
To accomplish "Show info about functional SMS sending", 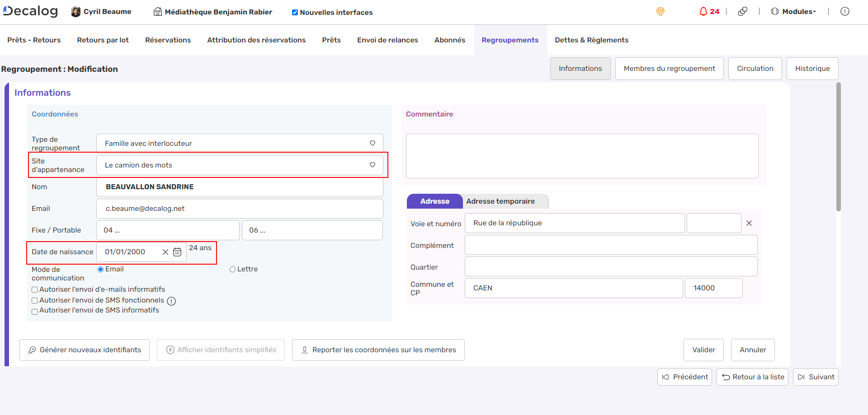I will pyautogui.click(x=171, y=301).
